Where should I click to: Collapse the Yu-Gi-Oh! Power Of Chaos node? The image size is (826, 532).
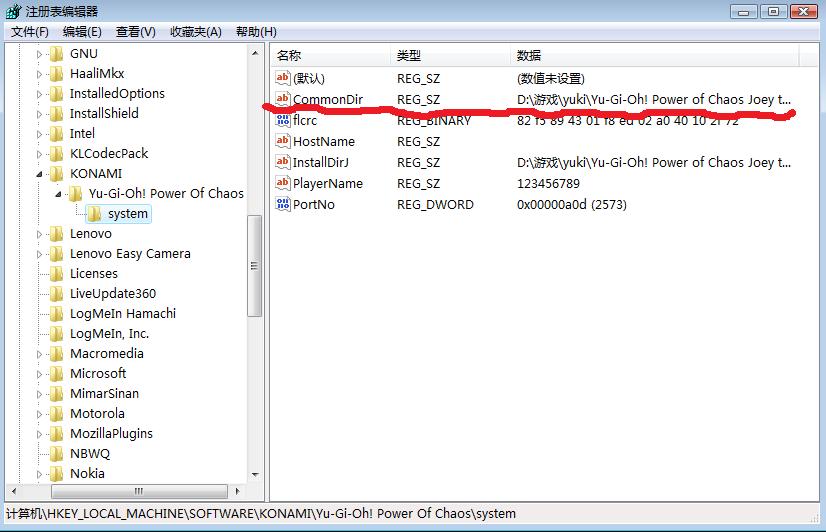(58, 194)
